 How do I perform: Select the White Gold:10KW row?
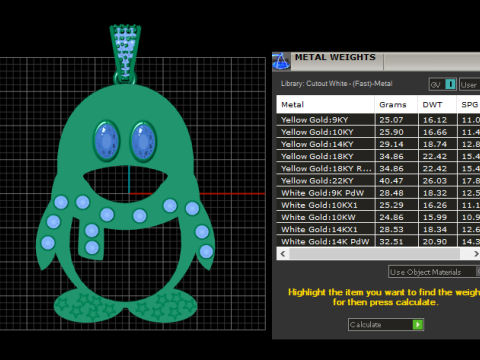pos(378,217)
